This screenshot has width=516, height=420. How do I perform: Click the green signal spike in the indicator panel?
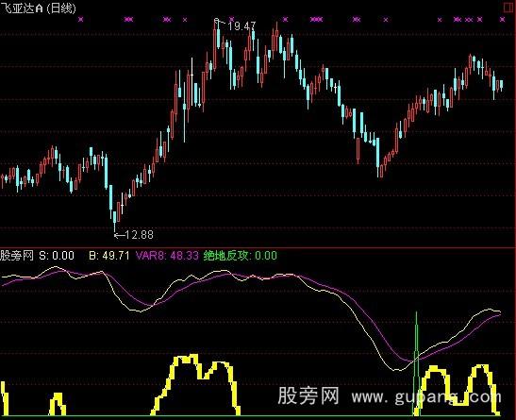pyautogui.click(x=416, y=362)
